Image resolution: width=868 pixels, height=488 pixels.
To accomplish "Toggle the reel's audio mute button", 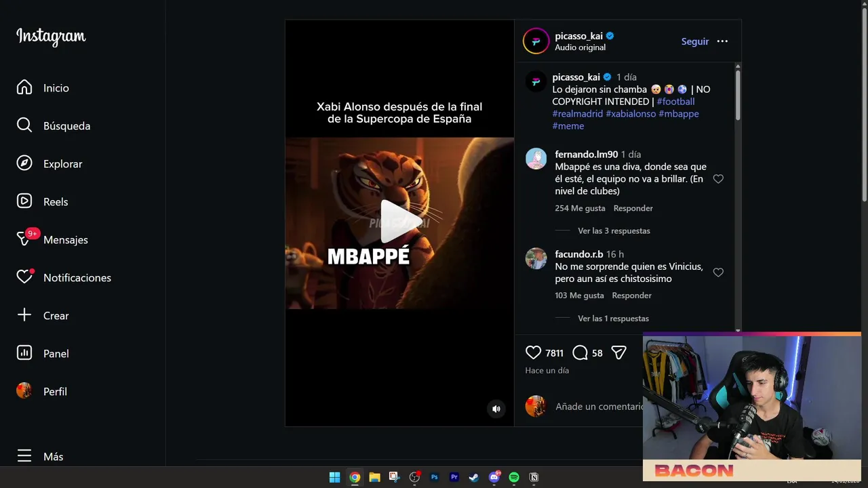I will click(496, 409).
